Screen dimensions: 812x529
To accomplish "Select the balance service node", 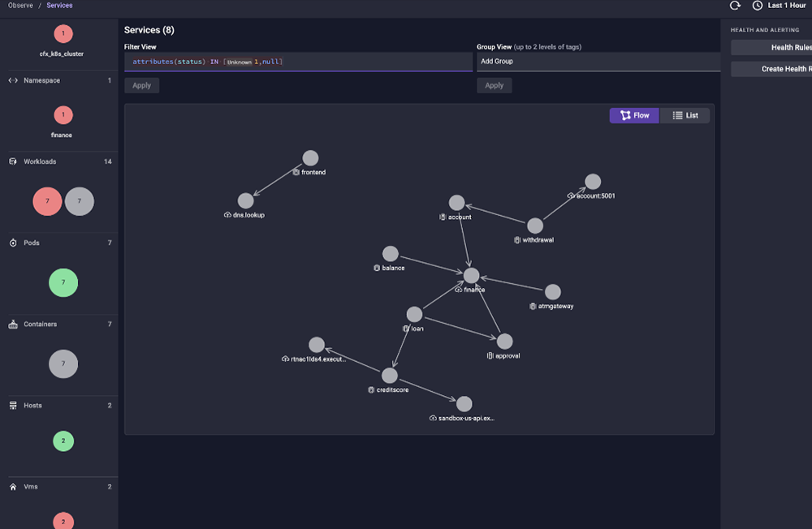I will [x=390, y=254].
